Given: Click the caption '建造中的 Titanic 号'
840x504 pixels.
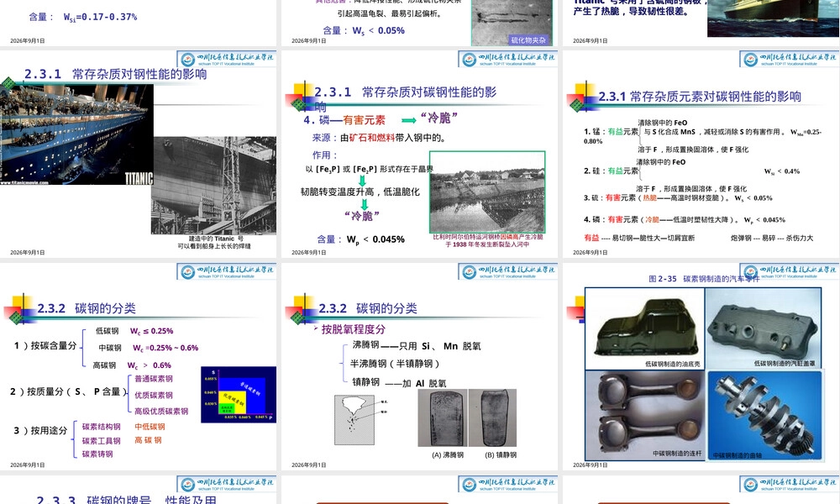Looking at the screenshot, I should (217, 239).
